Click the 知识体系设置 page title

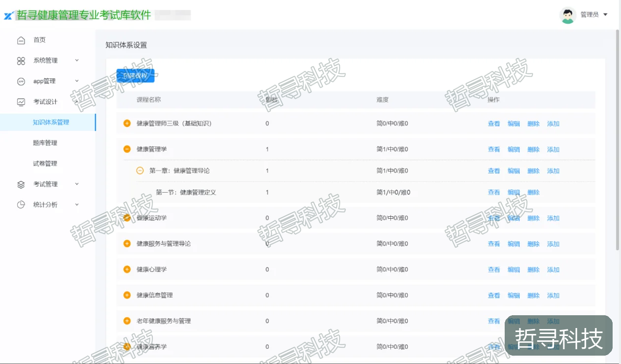[x=126, y=45]
